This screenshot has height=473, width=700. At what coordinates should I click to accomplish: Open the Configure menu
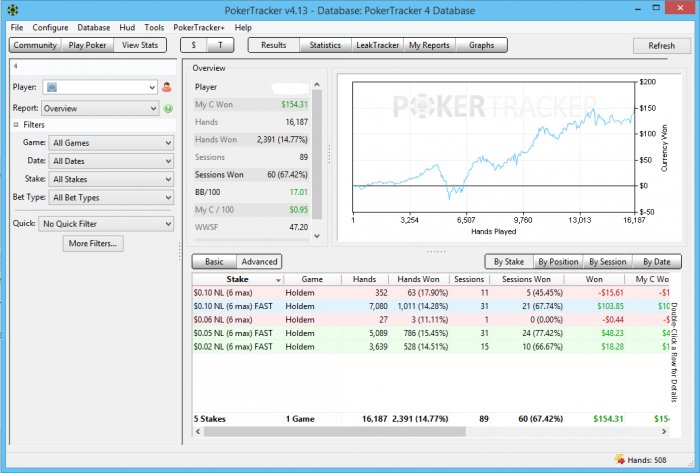50,27
